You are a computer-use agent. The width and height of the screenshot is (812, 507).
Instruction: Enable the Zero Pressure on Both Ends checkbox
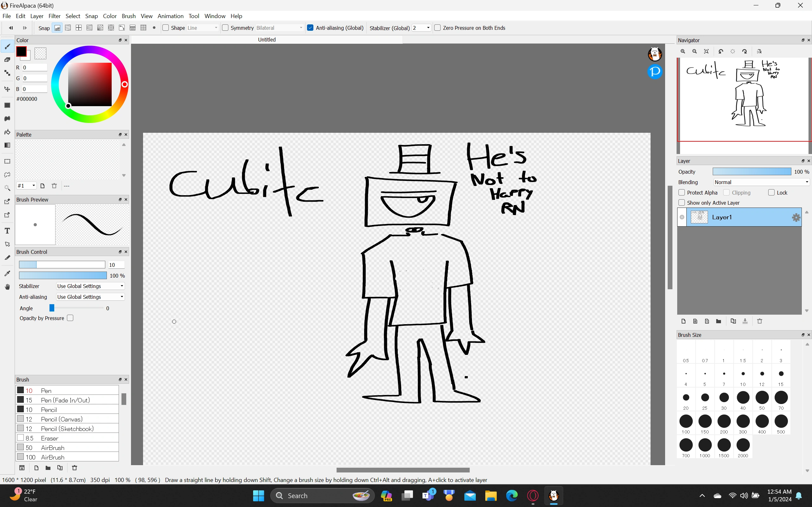point(438,28)
